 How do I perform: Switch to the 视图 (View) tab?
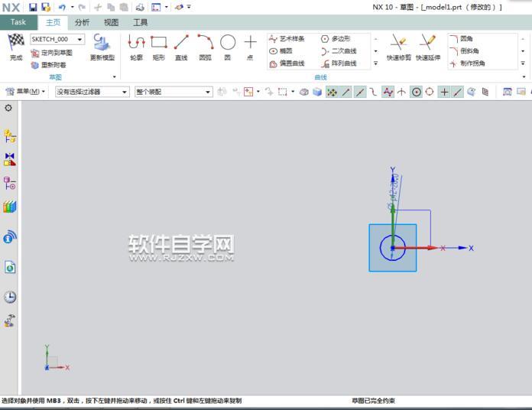[111, 22]
